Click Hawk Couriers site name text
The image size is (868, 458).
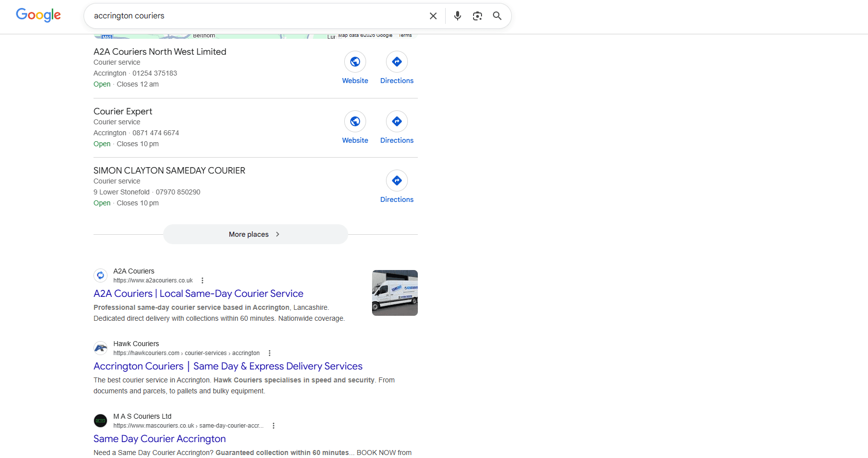pos(136,344)
